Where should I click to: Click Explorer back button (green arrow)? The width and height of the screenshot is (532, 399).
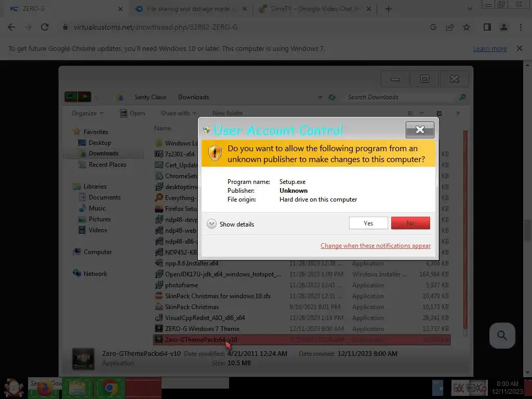click(x=71, y=97)
